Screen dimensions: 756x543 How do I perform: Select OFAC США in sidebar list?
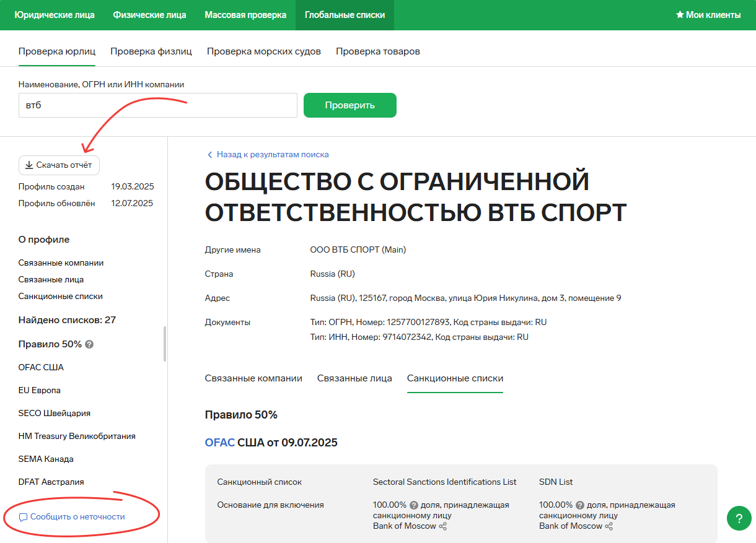pos(41,368)
